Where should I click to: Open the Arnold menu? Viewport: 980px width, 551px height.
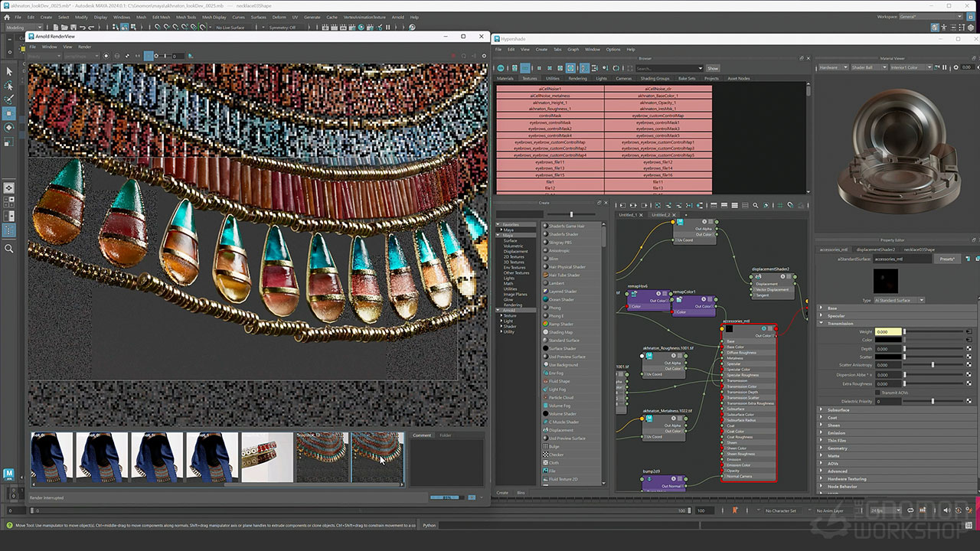(x=397, y=17)
